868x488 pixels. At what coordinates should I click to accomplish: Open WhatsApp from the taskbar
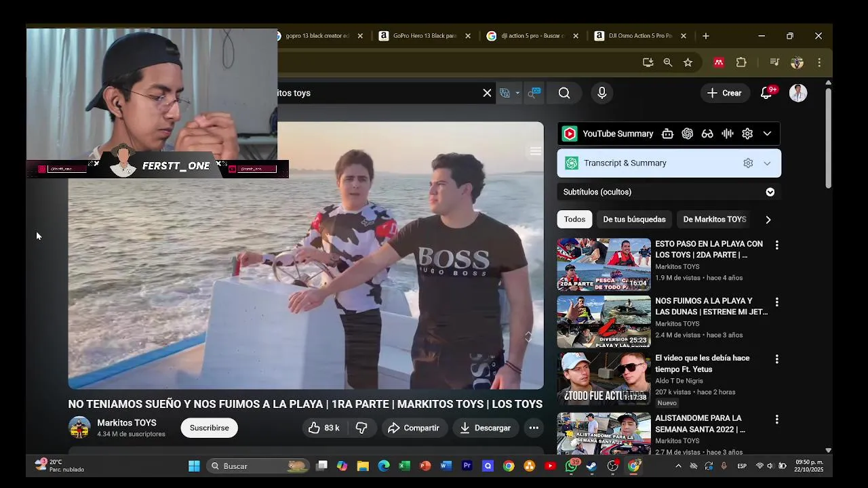click(x=572, y=466)
